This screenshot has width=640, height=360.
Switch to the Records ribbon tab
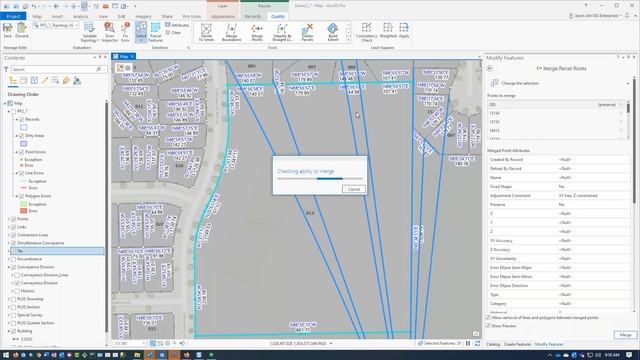pos(252,17)
